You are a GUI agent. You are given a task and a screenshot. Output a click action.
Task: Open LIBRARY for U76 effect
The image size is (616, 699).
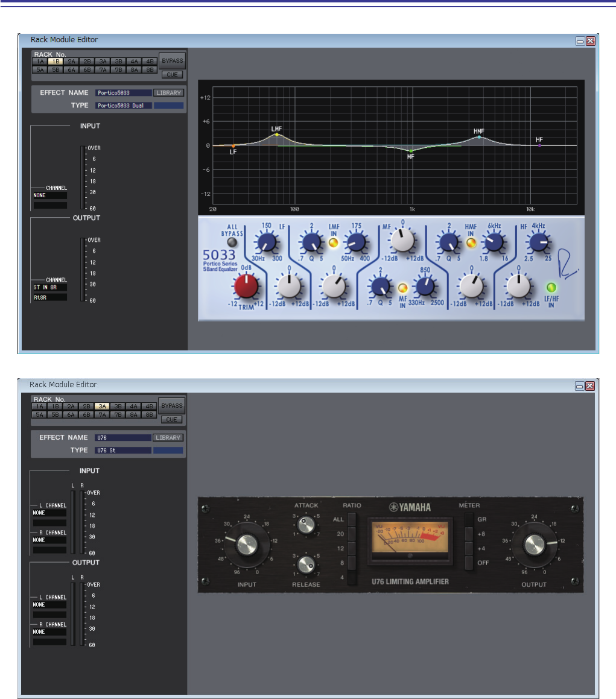(x=168, y=438)
